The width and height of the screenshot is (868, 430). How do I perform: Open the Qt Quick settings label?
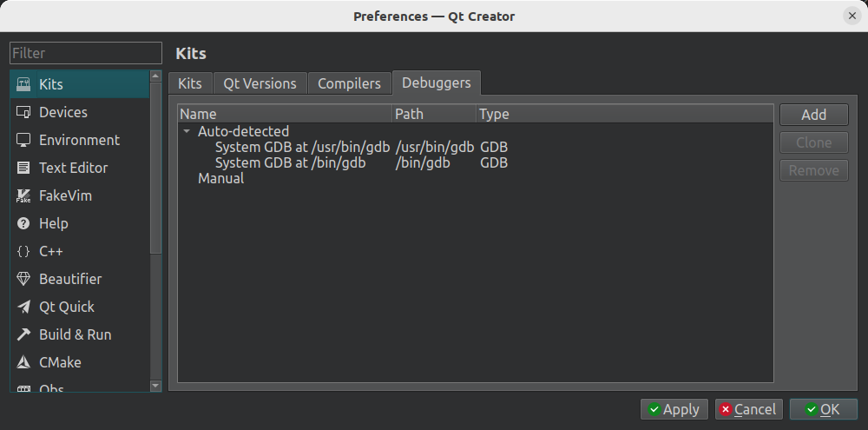tap(67, 307)
